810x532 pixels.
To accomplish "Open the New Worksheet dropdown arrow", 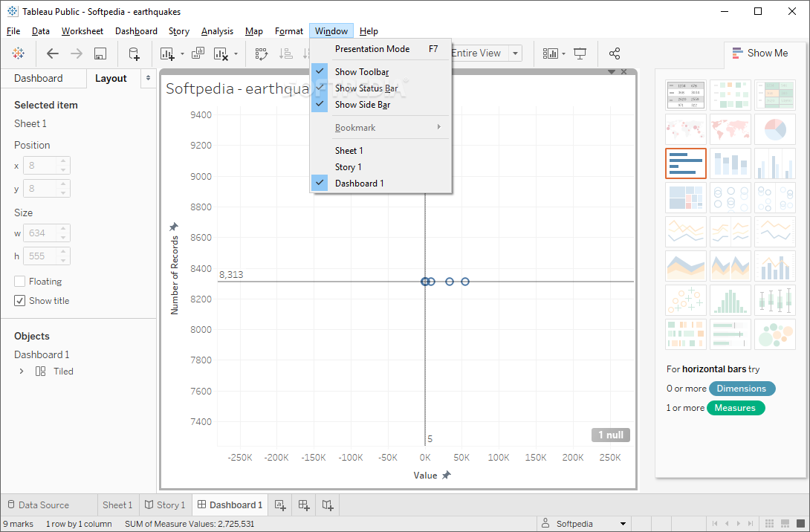I will tap(182, 53).
